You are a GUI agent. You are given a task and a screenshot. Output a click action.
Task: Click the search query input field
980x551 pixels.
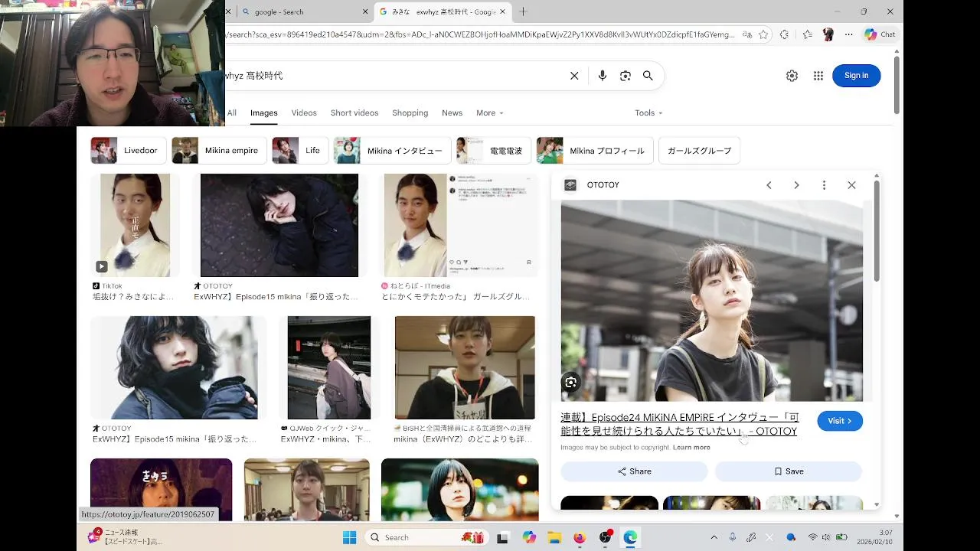394,76
